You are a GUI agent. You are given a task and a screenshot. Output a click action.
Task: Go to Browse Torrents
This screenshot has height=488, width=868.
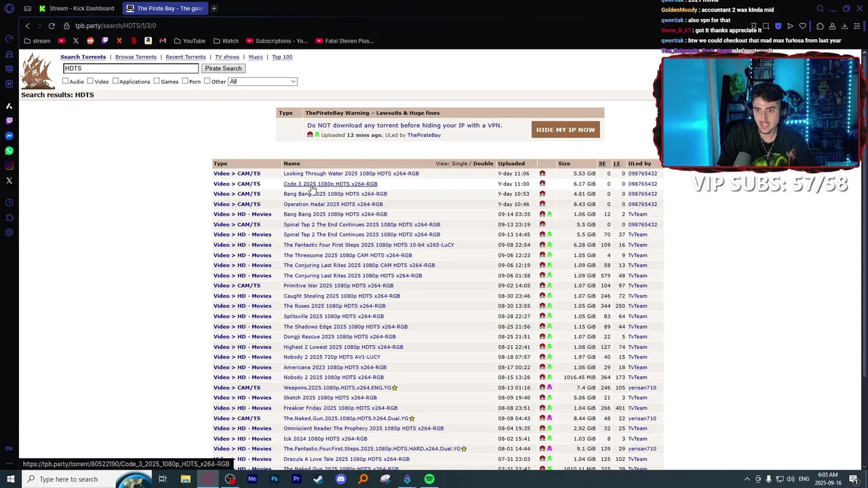[x=136, y=57]
